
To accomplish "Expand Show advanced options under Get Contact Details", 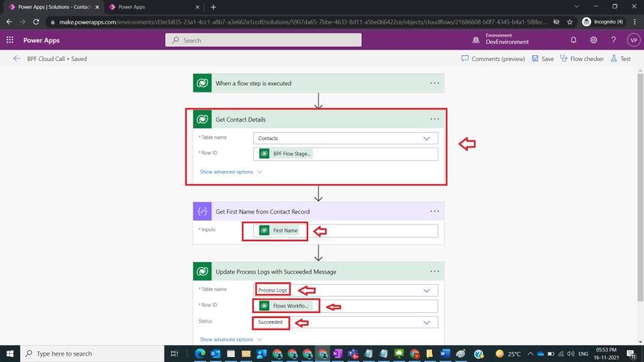I will (230, 172).
